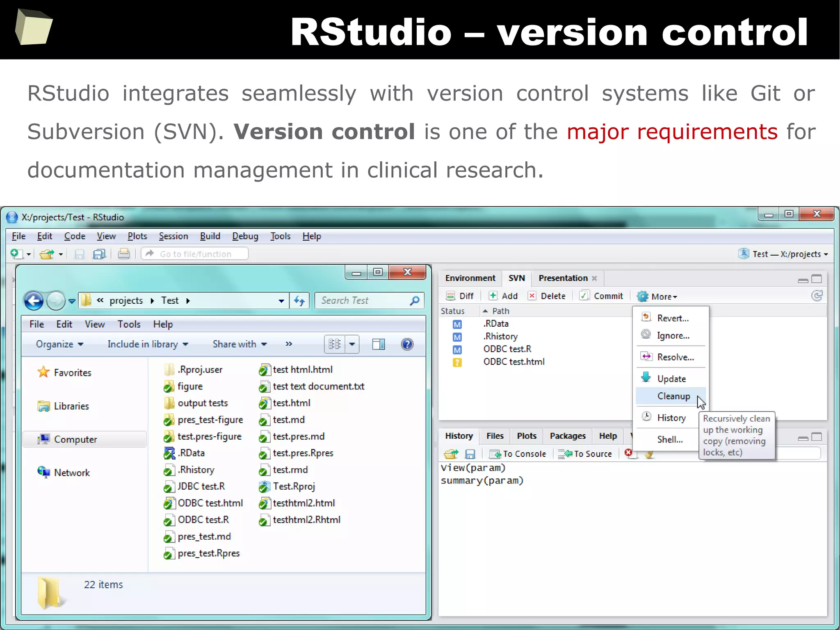Screen dimensions: 840x630
Task: Click the blue Explorer help icon
Action: 407,344
